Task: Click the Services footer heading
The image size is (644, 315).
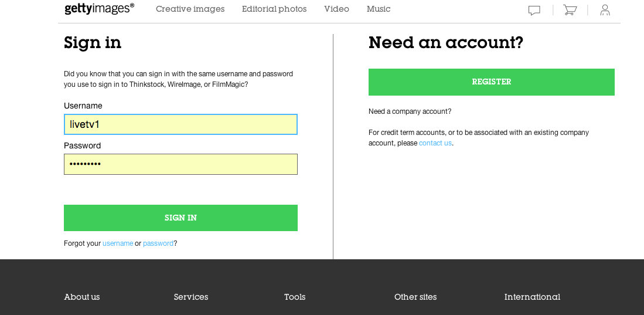Action: click(x=191, y=297)
